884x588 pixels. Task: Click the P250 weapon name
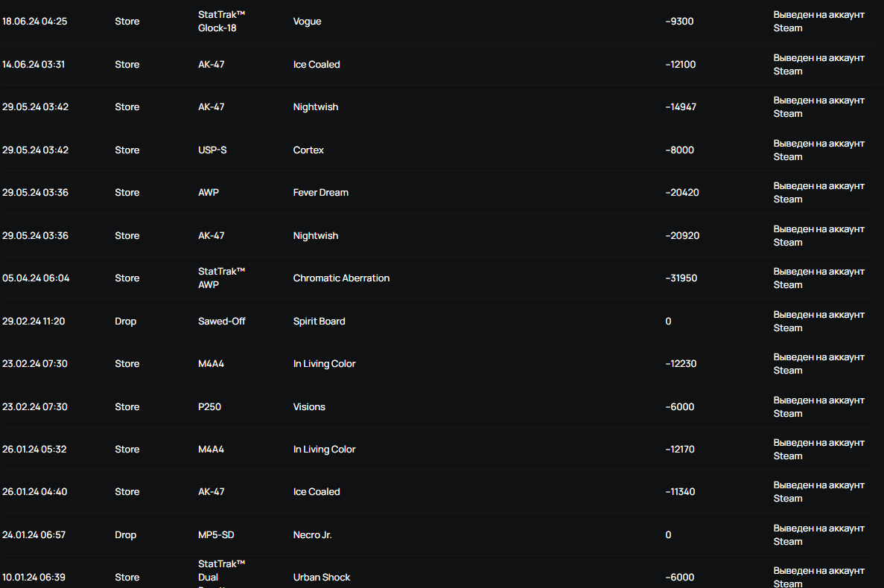pos(209,406)
